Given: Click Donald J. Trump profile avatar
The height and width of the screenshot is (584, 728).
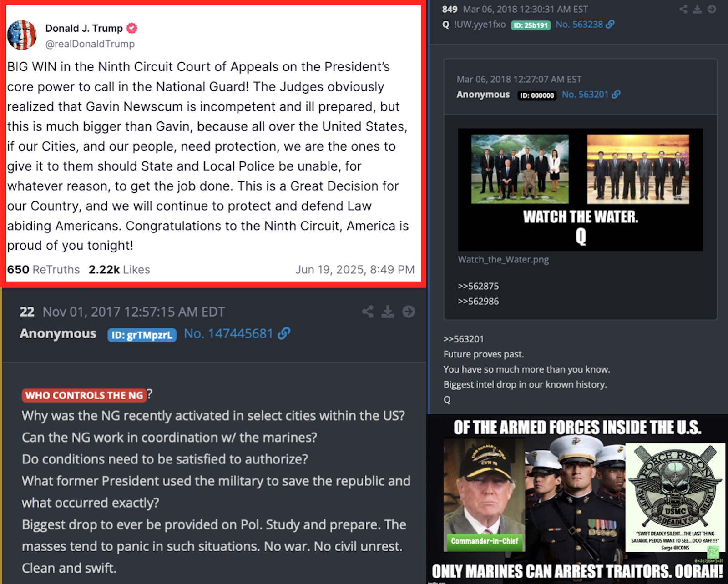Looking at the screenshot, I should point(22,35).
